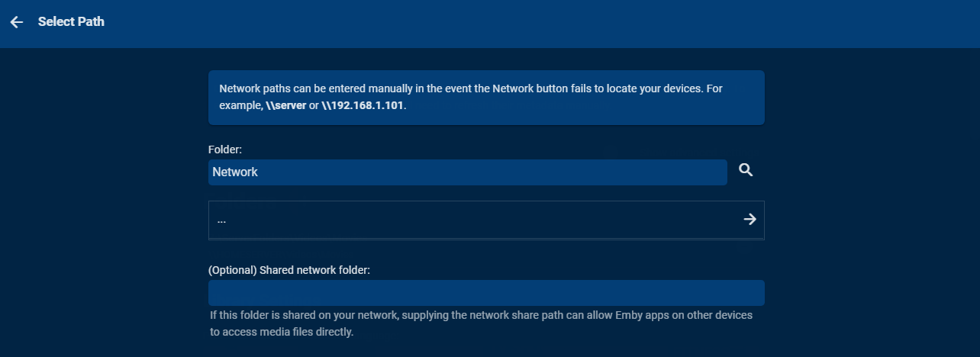Click the "..." text in the folder list
Screen dimensions: 980x357
tap(221, 220)
